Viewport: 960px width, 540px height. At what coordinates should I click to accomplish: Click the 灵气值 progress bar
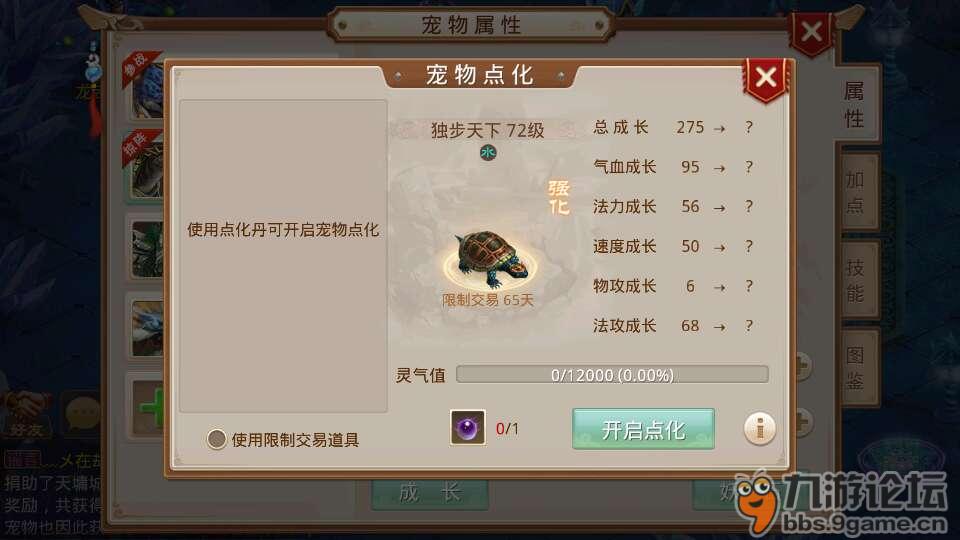point(612,375)
